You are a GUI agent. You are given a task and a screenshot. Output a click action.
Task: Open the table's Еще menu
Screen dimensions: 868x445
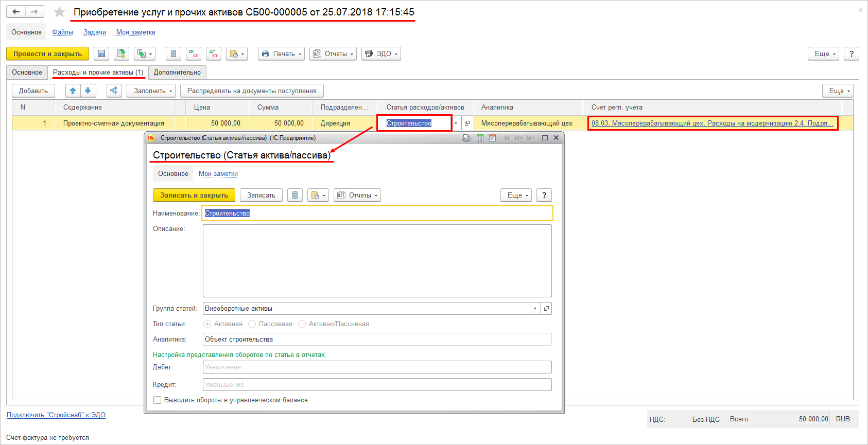click(838, 91)
